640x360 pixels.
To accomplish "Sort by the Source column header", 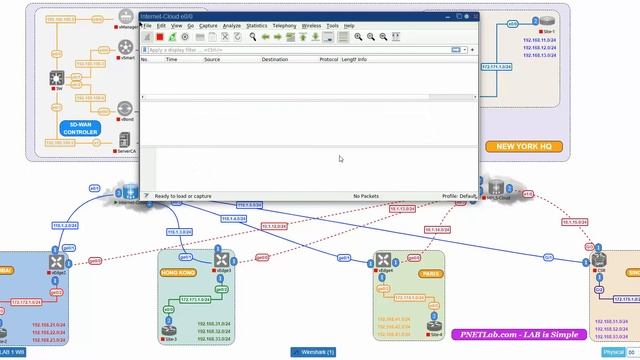I will (212, 60).
